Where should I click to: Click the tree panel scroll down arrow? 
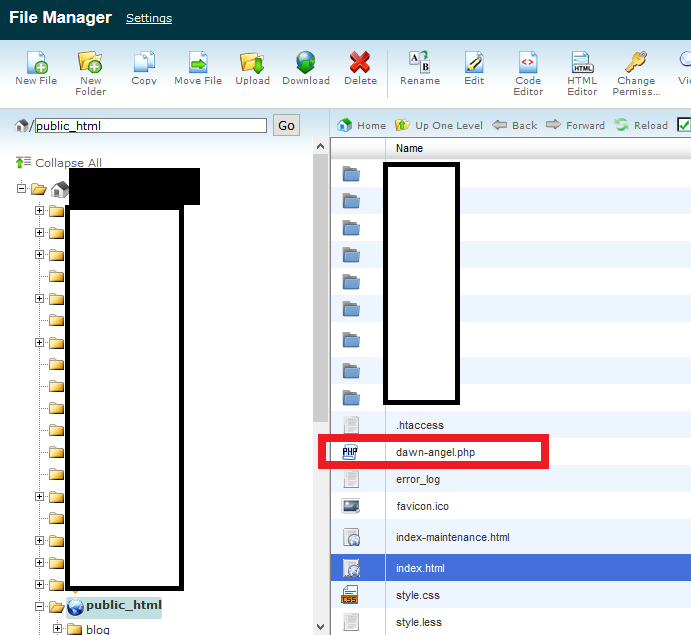click(320, 626)
